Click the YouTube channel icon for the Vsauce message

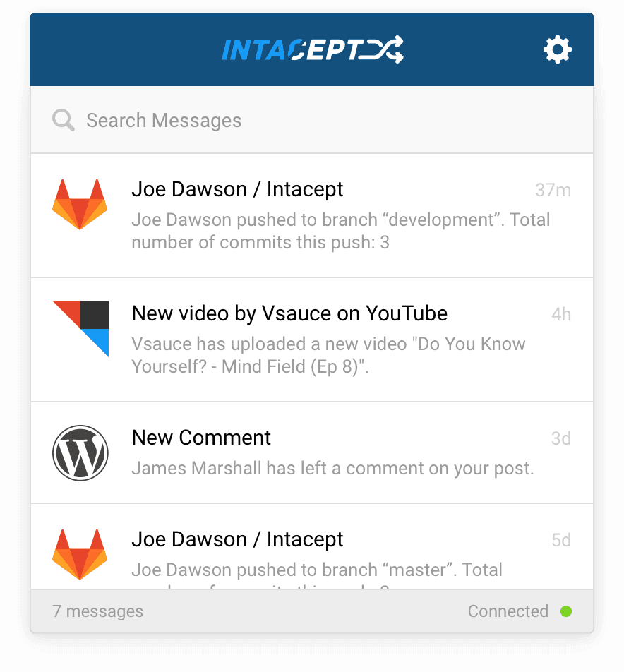[x=80, y=328]
